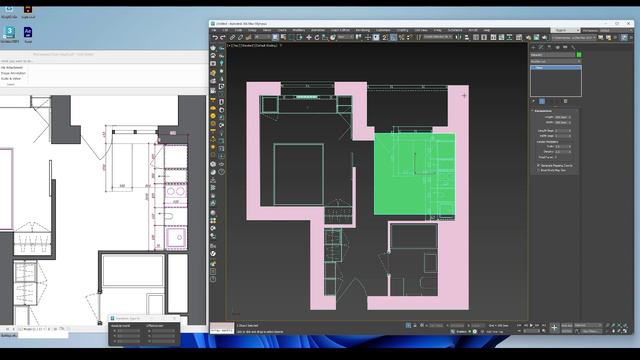Open the Customize menu
The height and width of the screenshot is (360, 640).
pos(383,30)
